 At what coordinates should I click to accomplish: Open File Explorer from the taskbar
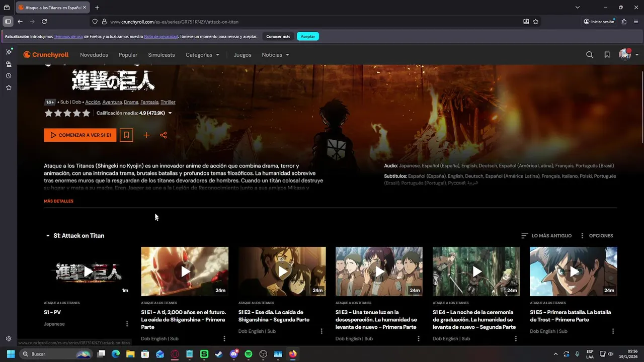(x=130, y=354)
